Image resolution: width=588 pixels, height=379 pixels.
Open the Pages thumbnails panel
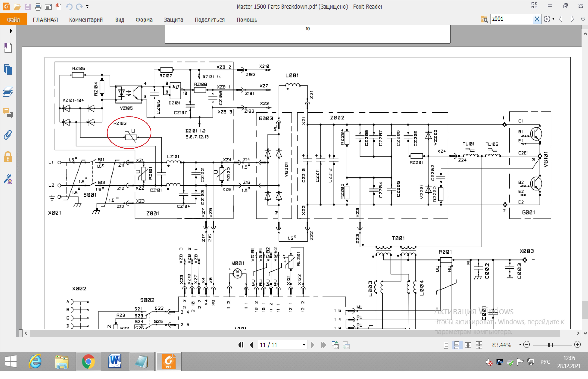tap(8, 69)
